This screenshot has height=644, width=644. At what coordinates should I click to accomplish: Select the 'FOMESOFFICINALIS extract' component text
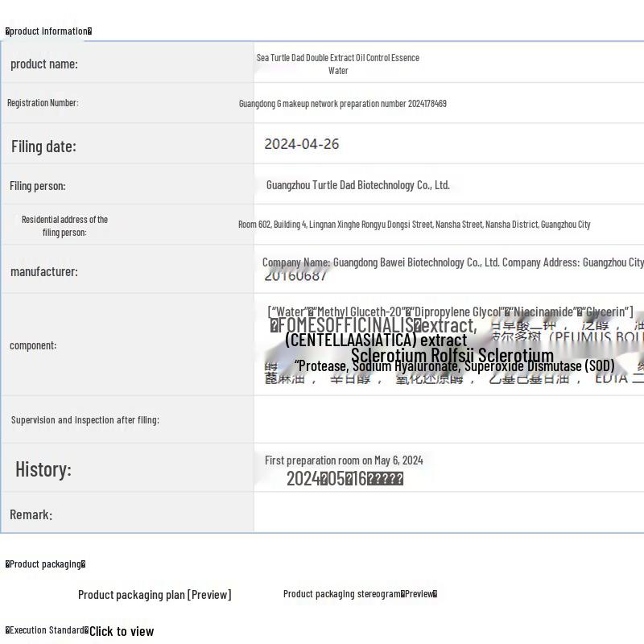tap(374, 325)
